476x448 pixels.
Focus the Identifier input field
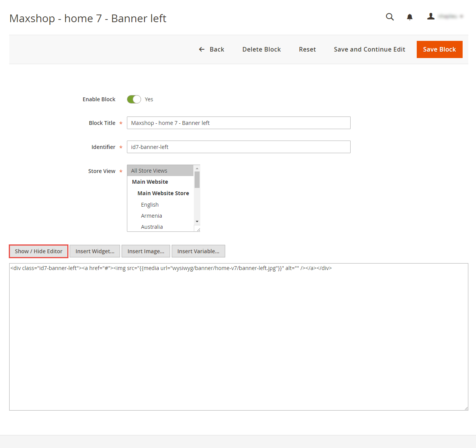click(239, 147)
